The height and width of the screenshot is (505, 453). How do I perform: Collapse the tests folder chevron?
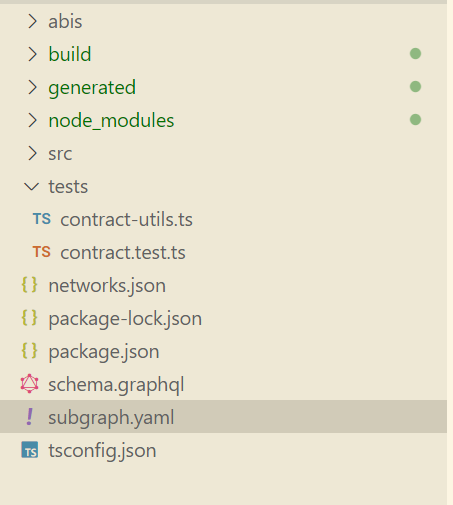coord(32,186)
